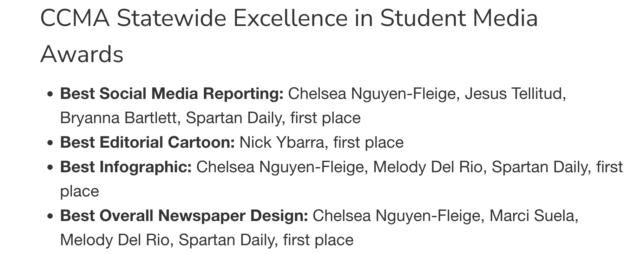Click the name 'Nick Ybarra'
Viewport: 644px width, 254px height.
(x=282, y=142)
